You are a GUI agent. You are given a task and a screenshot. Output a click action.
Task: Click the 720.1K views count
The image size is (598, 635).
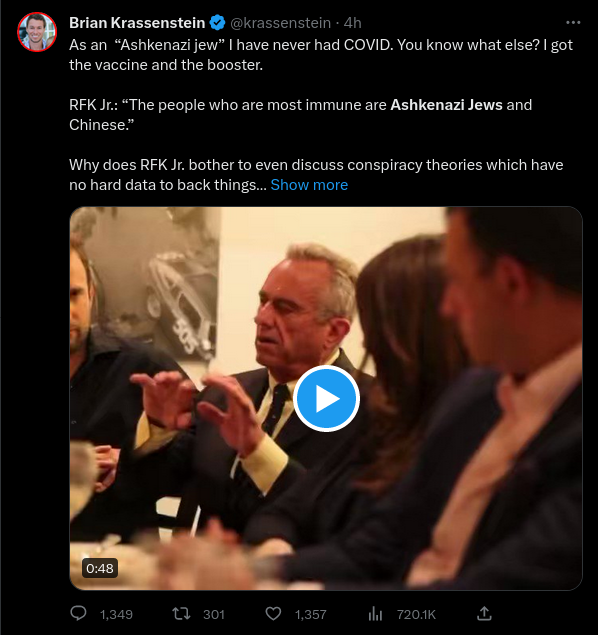(x=416, y=615)
